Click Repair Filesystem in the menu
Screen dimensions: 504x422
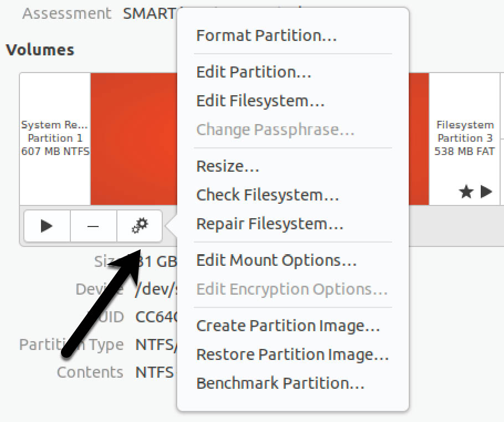[x=270, y=224]
